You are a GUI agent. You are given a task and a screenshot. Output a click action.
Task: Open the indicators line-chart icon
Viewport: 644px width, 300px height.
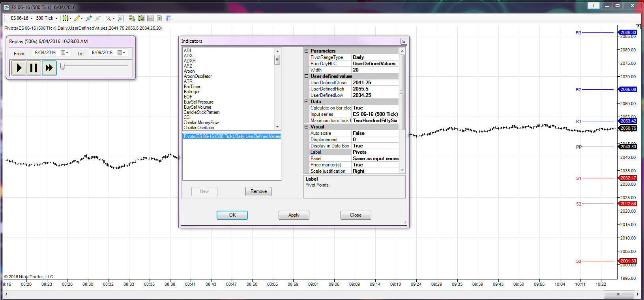click(x=150, y=18)
